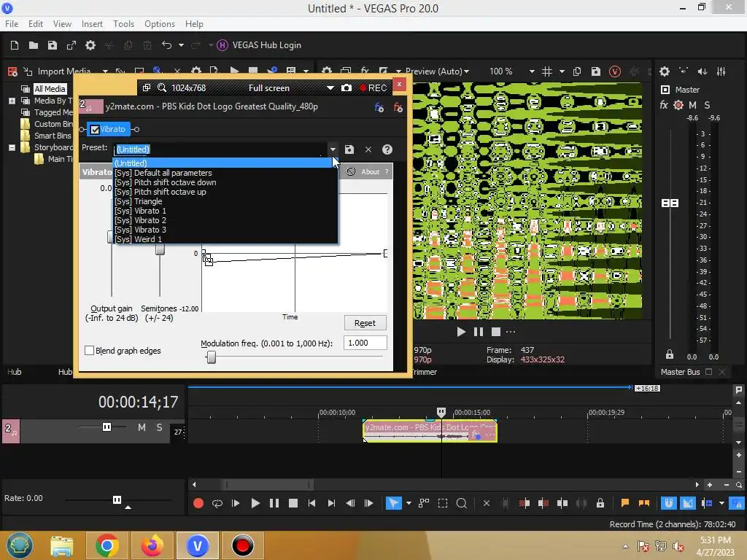Image resolution: width=747 pixels, height=560 pixels.
Task: Toggle Enable Snapping magnet icon
Action: pos(668,503)
